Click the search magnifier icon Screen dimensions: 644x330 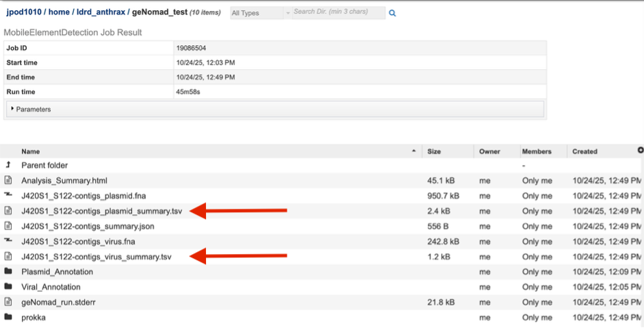(x=392, y=13)
